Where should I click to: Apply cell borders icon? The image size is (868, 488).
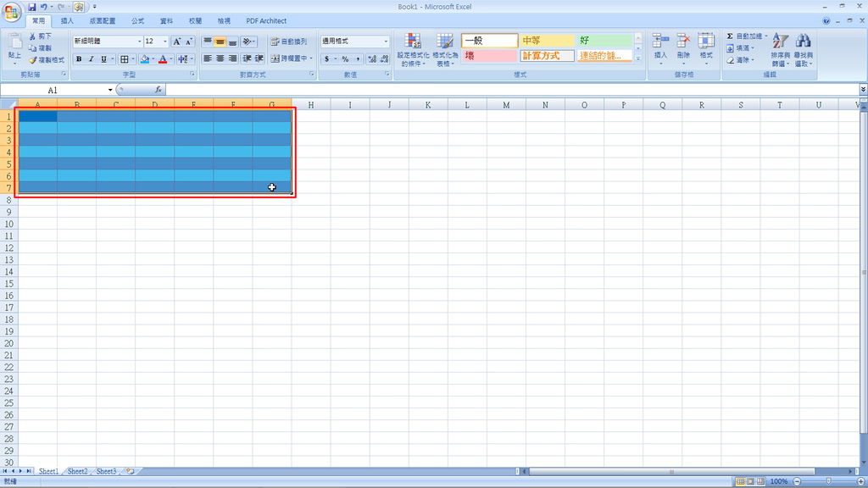click(x=125, y=59)
